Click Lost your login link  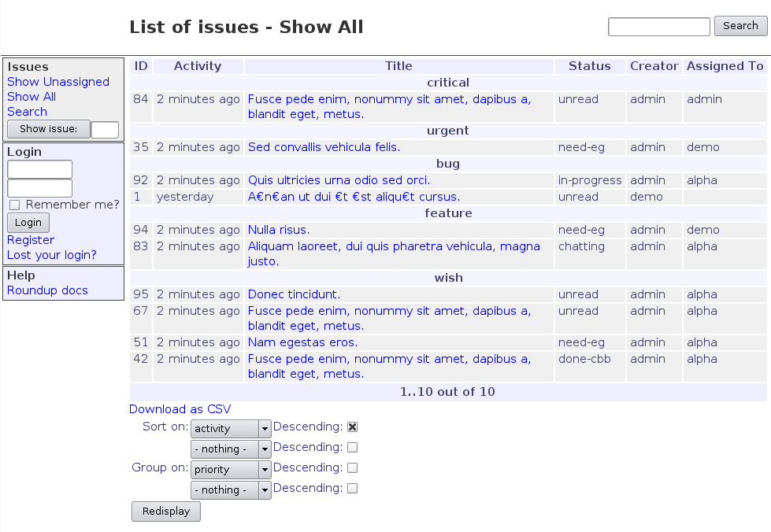[x=52, y=255]
